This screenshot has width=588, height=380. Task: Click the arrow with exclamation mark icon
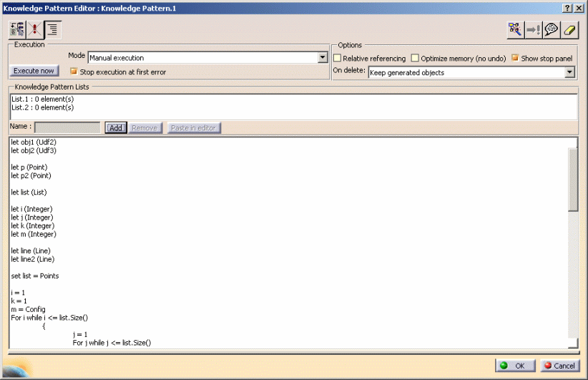tap(533, 29)
